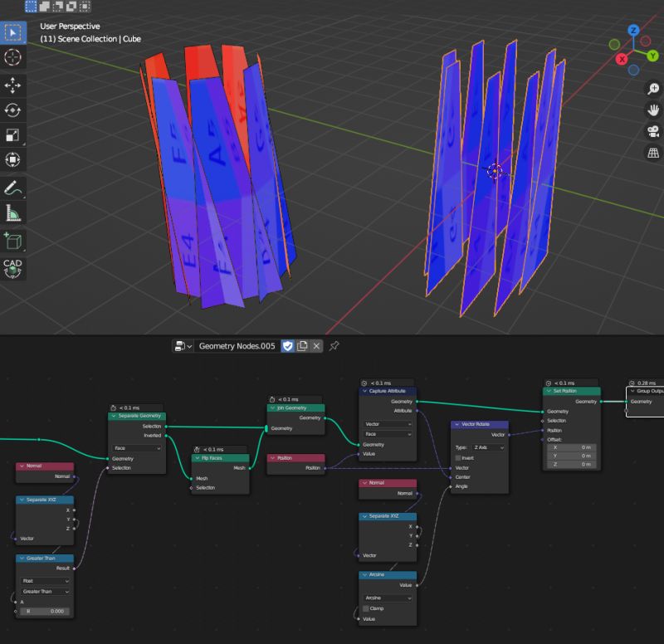The height and width of the screenshot is (644, 664).
Task: Select the Rotate tool
Action: pos(12,110)
